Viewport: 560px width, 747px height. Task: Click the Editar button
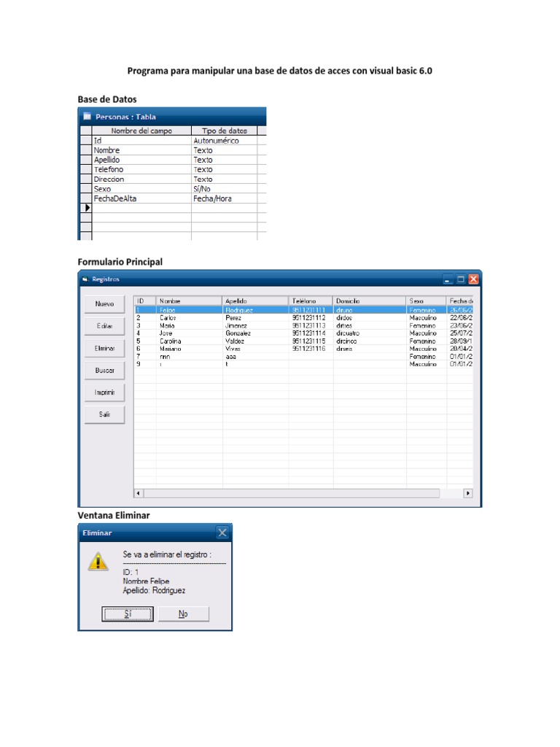point(104,326)
